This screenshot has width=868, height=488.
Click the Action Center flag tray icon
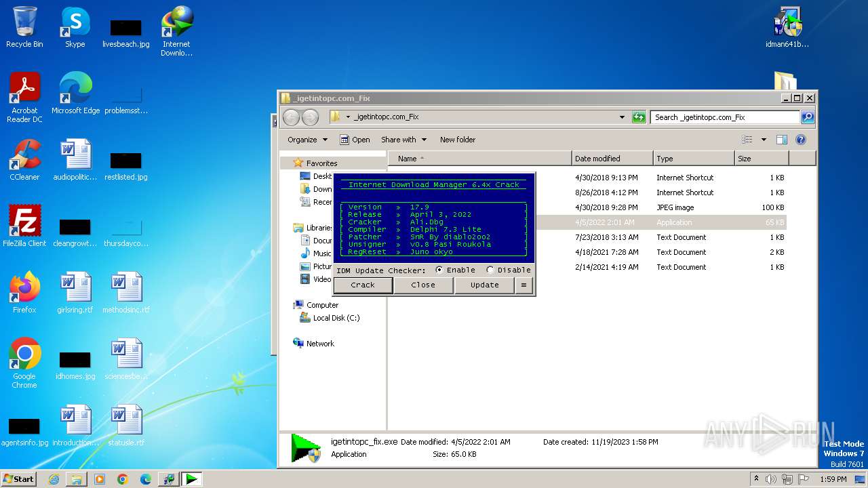(804, 479)
